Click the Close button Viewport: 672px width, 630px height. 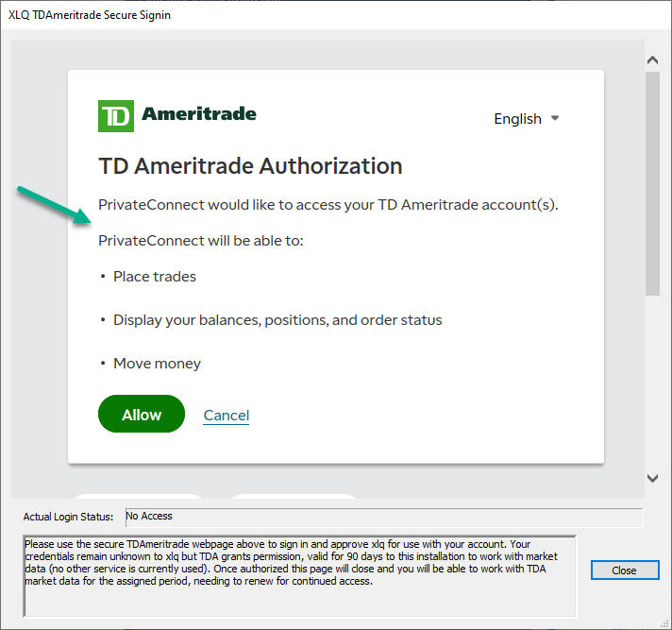coord(625,570)
